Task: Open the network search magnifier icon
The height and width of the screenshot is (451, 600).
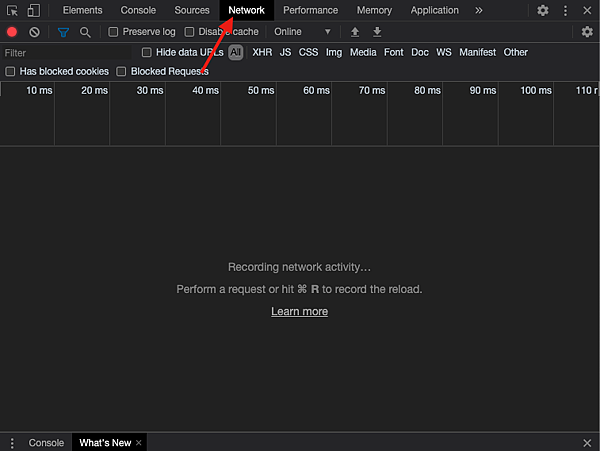Action: [x=85, y=32]
